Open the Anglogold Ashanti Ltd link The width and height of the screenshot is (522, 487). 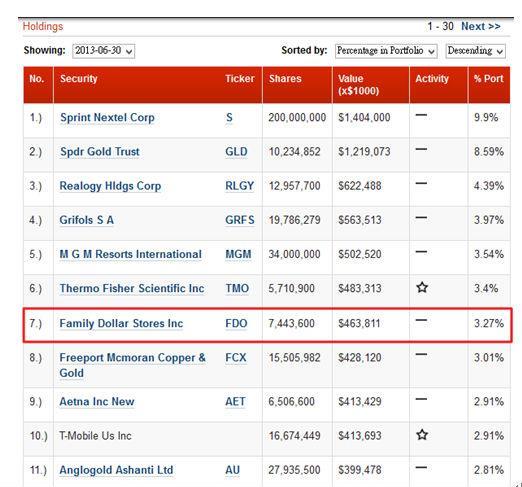click(x=116, y=470)
